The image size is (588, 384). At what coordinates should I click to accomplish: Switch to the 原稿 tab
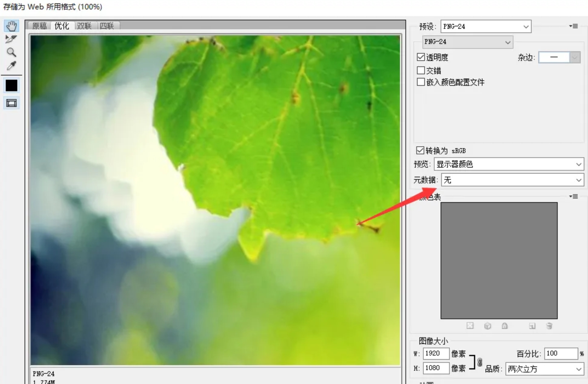[x=40, y=26]
